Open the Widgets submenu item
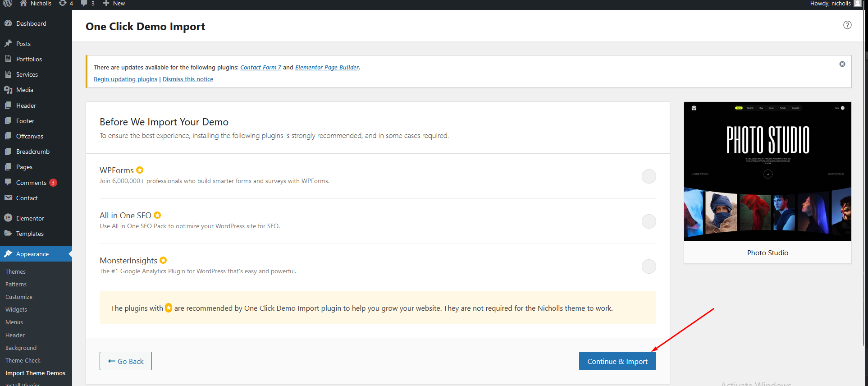Image resolution: width=868 pixels, height=386 pixels. point(16,309)
